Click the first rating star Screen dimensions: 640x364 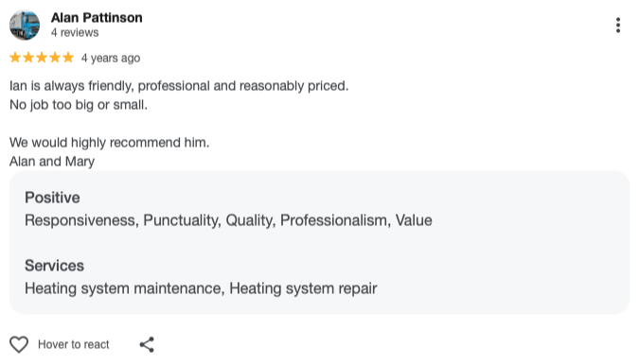tap(15, 58)
